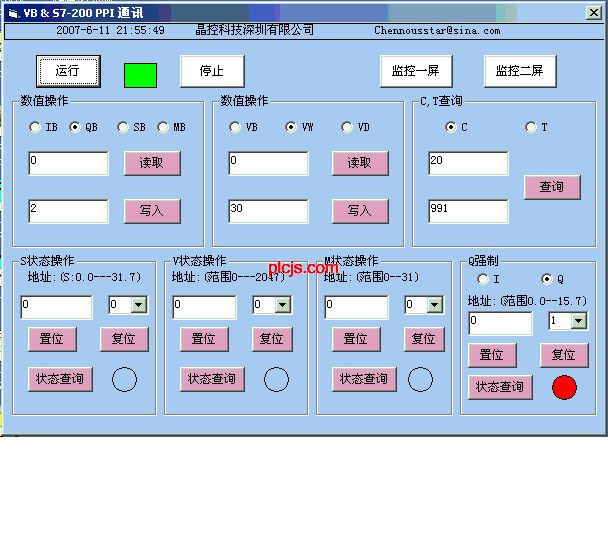
Task: Open the bit dropdown in M状态操作
Action: (x=435, y=305)
